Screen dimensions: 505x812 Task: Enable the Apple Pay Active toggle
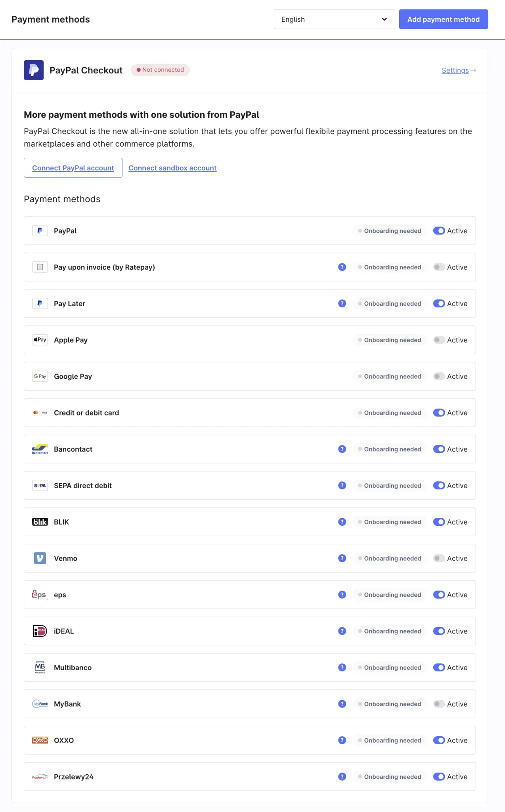439,340
